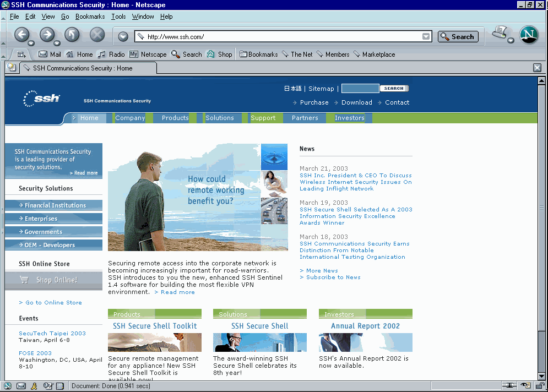Open the Print button dropdown arrow

(x=511, y=41)
